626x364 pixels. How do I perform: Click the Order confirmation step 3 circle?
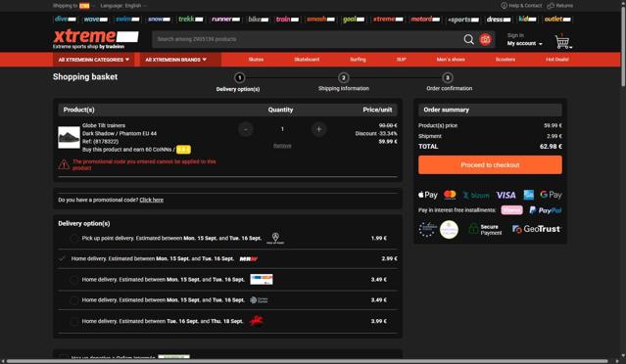coord(447,77)
